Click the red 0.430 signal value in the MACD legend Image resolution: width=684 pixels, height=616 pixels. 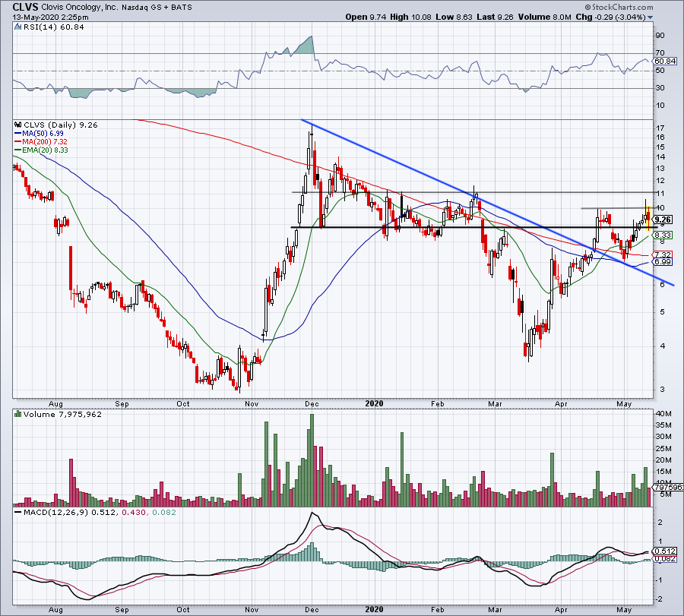click(x=134, y=512)
